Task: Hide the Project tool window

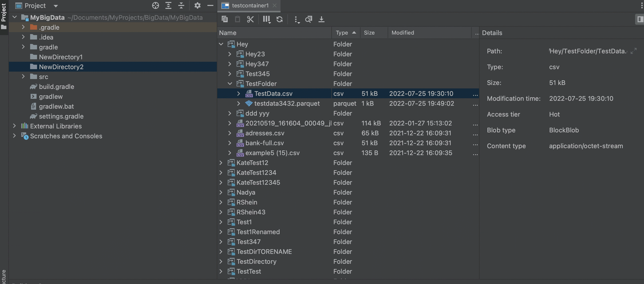Action: click(x=210, y=5)
